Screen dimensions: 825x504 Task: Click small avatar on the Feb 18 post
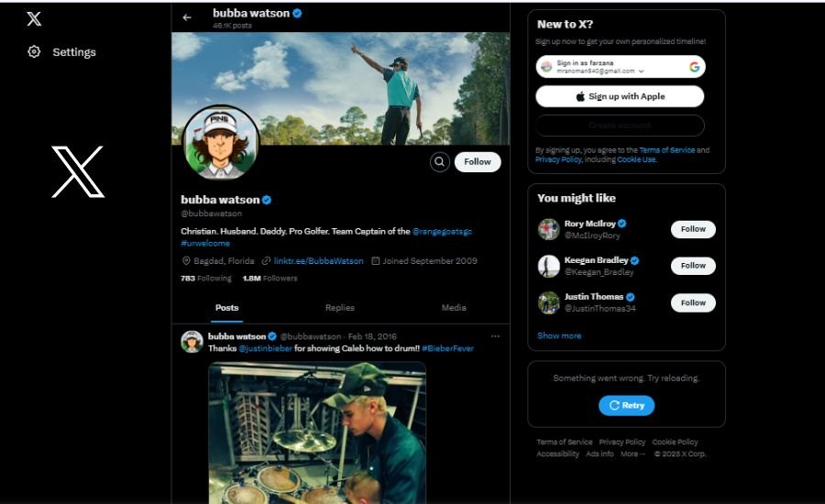(192, 342)
